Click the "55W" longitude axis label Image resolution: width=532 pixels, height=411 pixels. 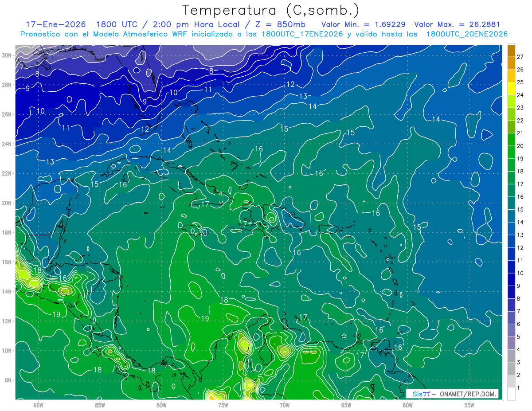(469, 405)
